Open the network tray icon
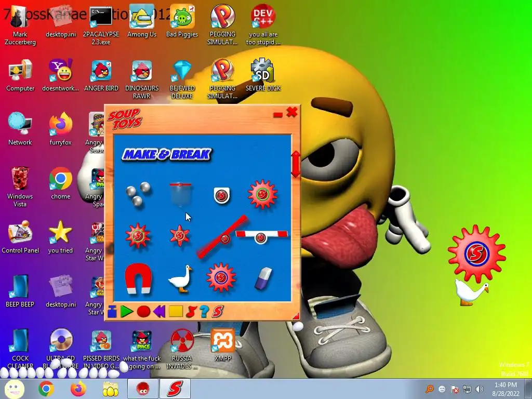This screenshot has width=532, height=399. 467,389
